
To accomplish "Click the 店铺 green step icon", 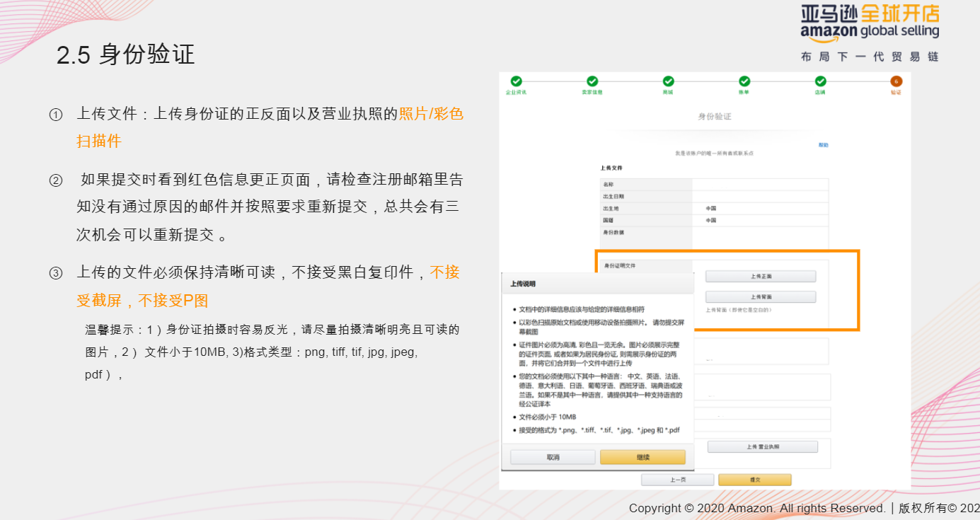I will point(822,81).
